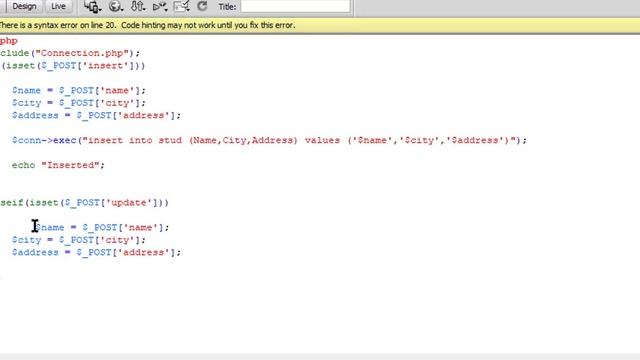Click the second $city = $_POST['city'] line
Image resolution: width=640 pixels, height=360 pixels.
(x=78, y=240)
